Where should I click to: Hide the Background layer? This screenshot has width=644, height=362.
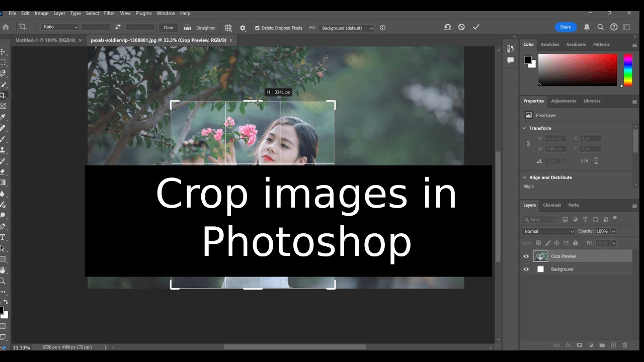tap(526, 269)
